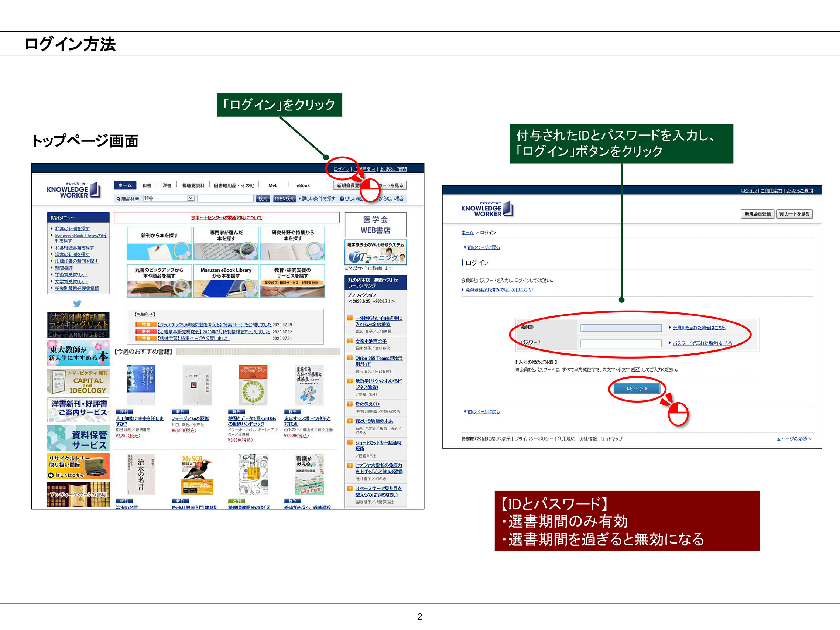Select the ホーム navigation tab

124,185
